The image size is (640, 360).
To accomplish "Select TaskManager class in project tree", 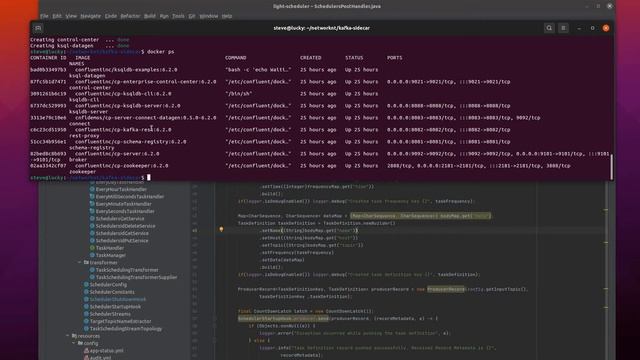I will 111,256.
